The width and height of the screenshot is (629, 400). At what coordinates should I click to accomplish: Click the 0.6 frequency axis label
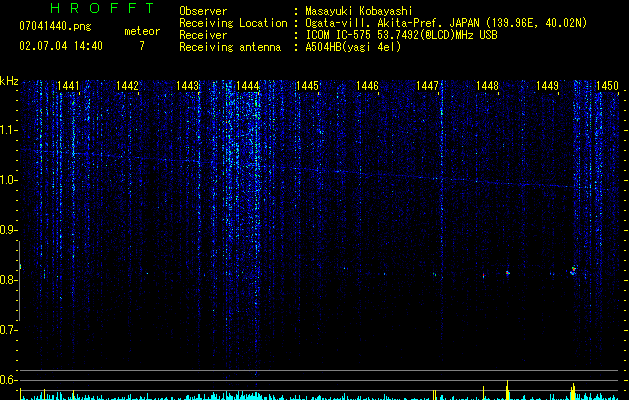pyautogui.click(x=8, y=380)
